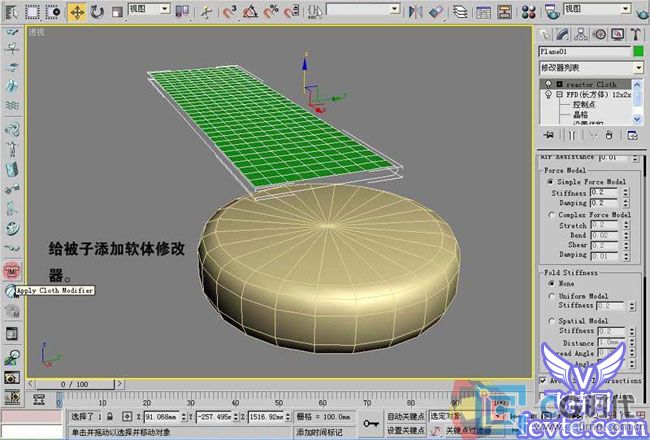Open the Material Editor icon
Viewport: 650px width, 440px height.
click(x=529, y=12)
